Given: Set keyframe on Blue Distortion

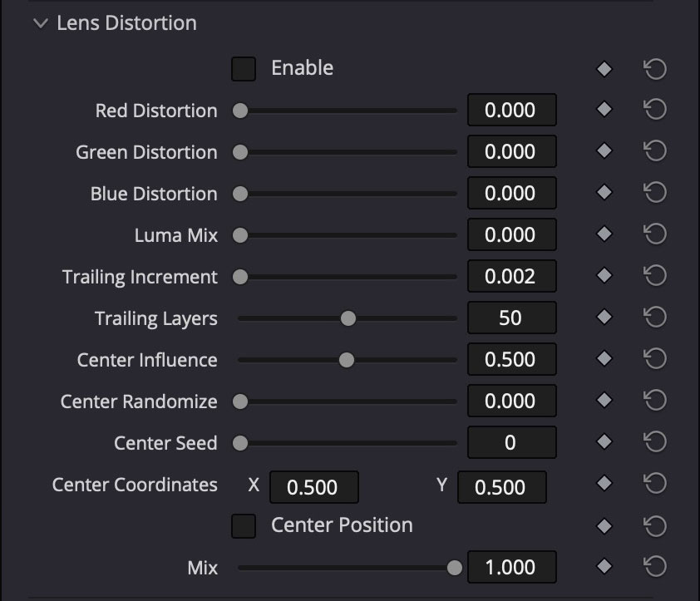Looking at the screenshot, I should coord(604,193).
